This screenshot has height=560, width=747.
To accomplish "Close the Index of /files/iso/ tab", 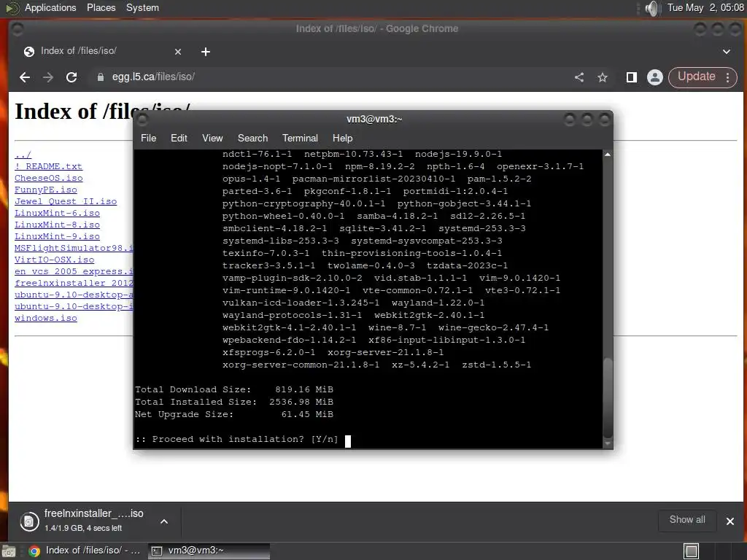I will 178,52.
